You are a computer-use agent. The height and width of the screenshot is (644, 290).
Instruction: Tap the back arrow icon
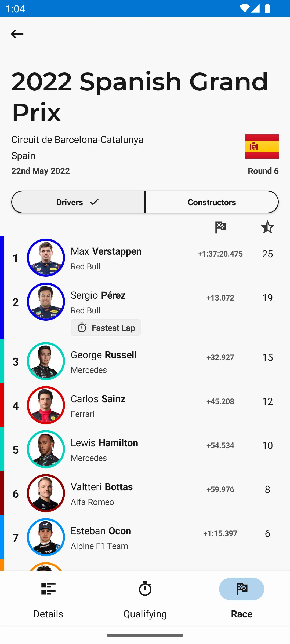click(x=17, y=34)
